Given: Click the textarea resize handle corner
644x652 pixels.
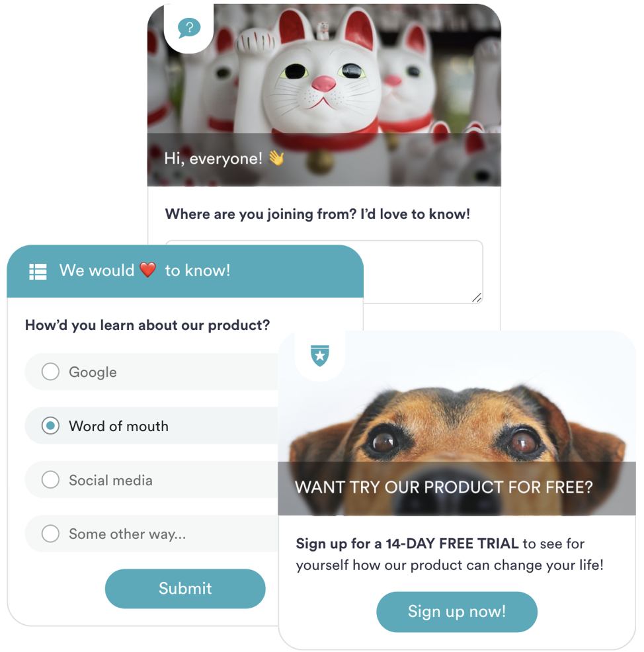Looking at the screenshot, I should click(477, 298).
